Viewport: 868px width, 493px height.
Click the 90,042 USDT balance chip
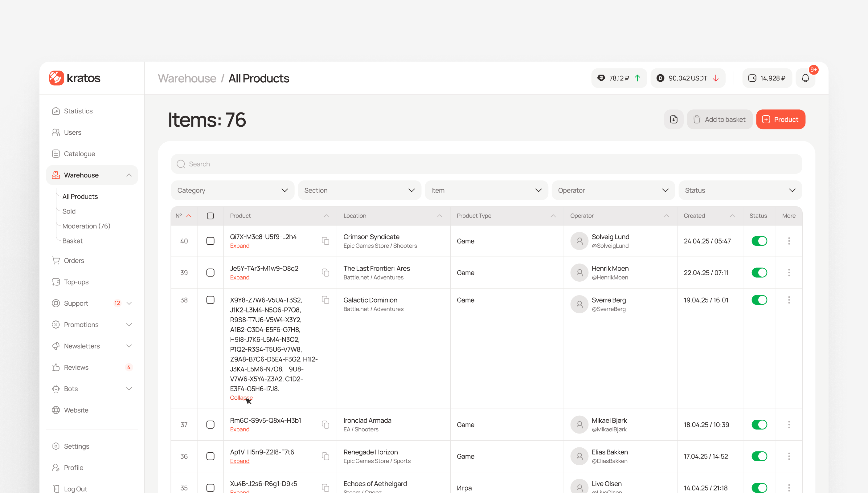(688, 78)
